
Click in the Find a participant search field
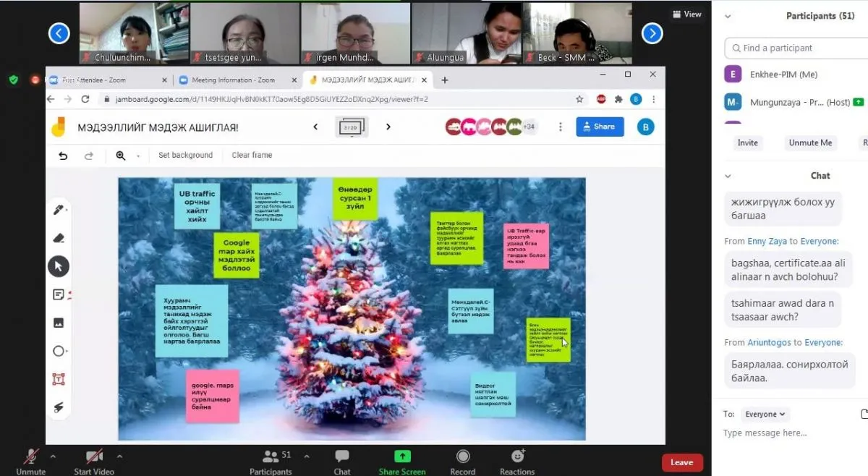796,48
